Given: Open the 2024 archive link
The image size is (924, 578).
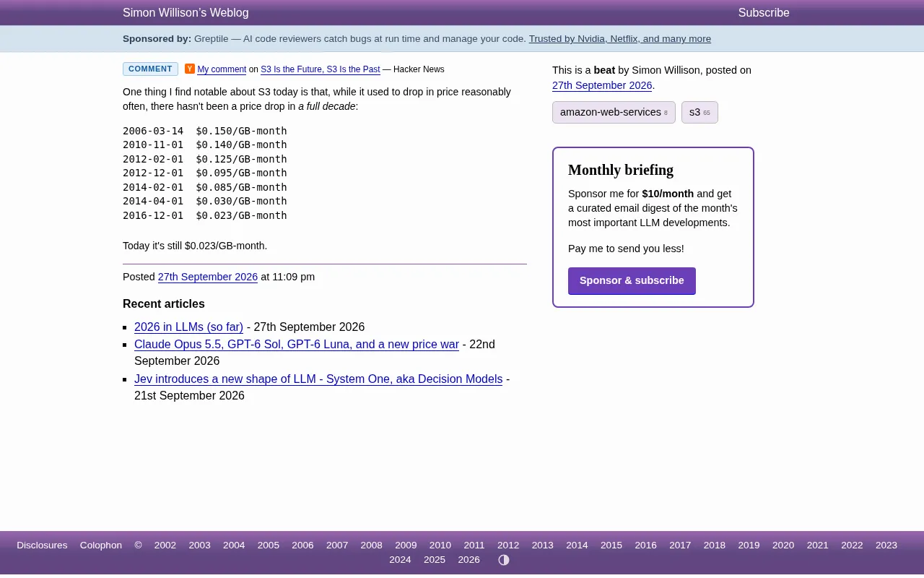Looking at the screenshot, I should [400, 560].
